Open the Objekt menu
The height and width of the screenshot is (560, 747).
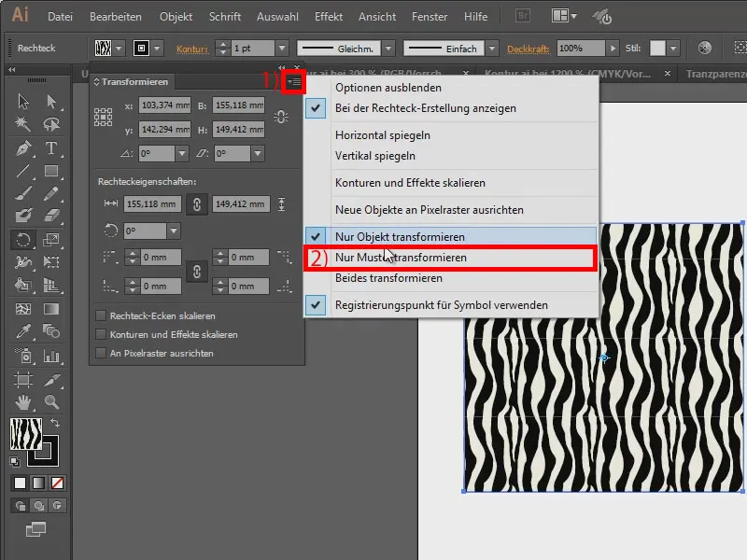(176, 17)
